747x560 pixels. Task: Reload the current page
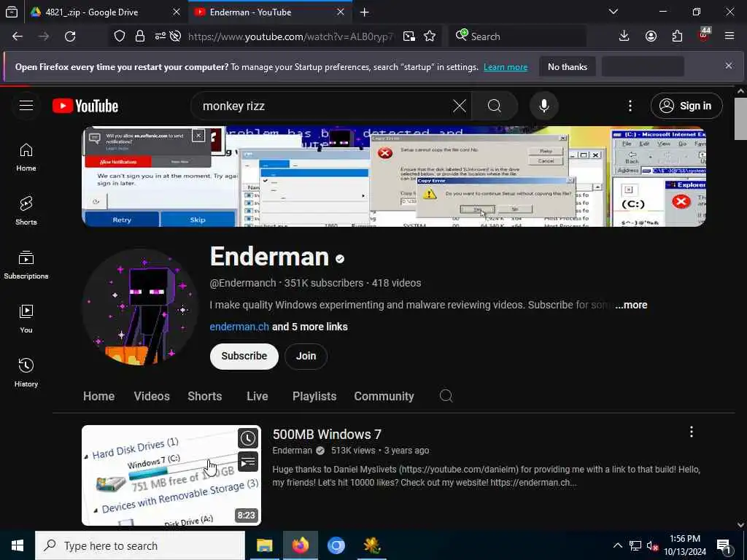pos(70,36)
